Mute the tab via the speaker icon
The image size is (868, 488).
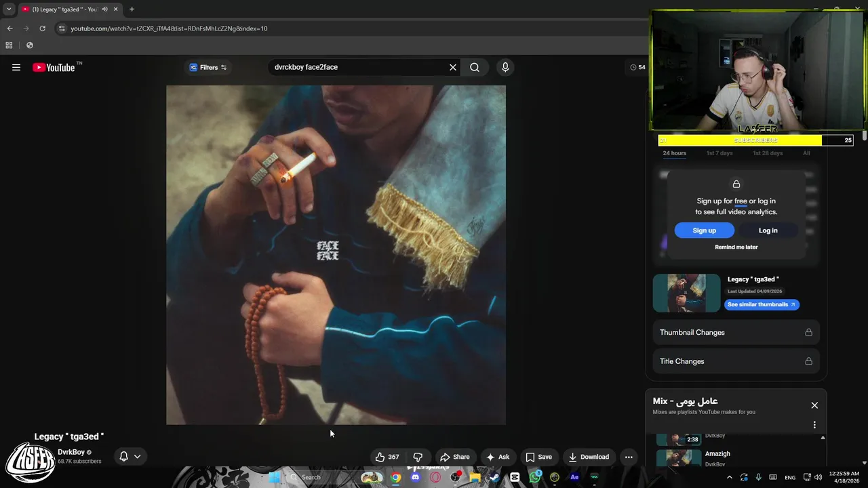pyautogui.click(x=104, y=9)
